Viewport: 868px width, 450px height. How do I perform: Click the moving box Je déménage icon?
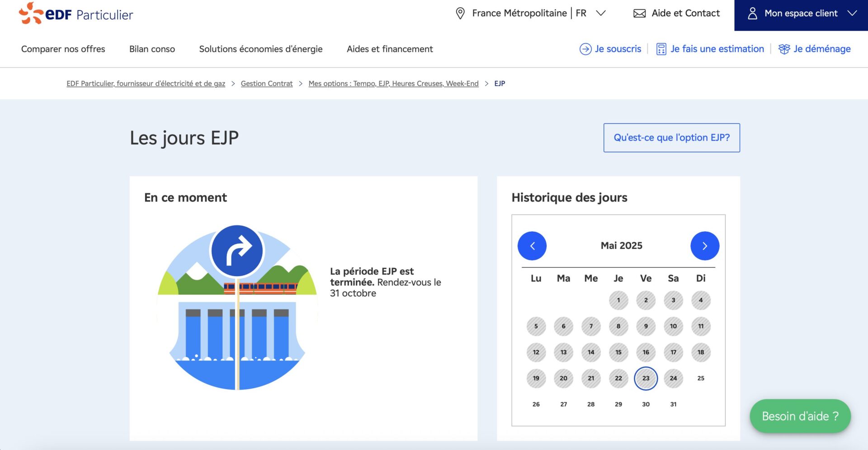pos(784,49)
